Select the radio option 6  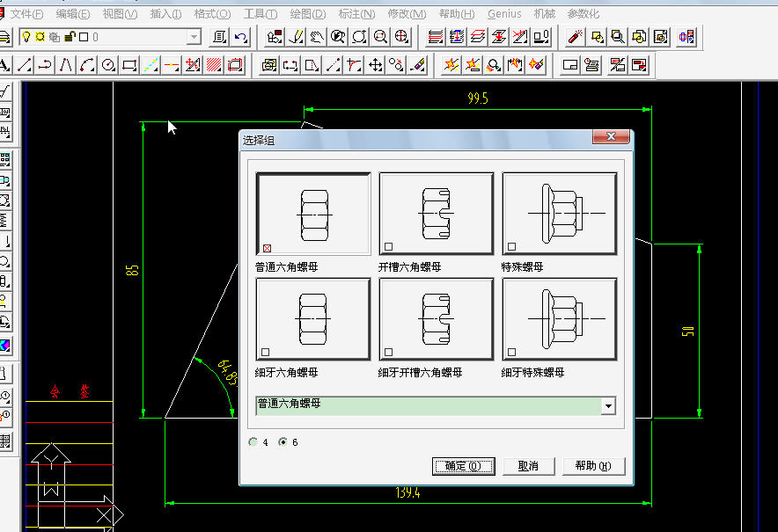pyautogui.click(x=283, y=441)
